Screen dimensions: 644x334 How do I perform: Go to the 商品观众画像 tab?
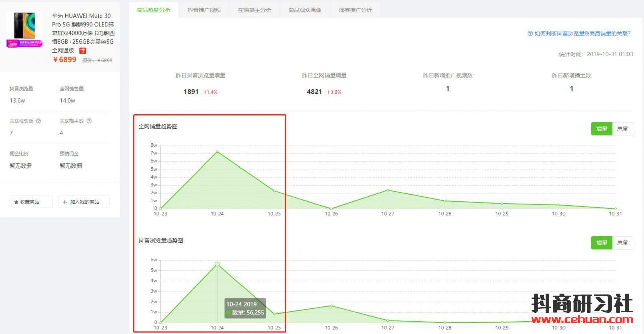[x=305, y=10]
